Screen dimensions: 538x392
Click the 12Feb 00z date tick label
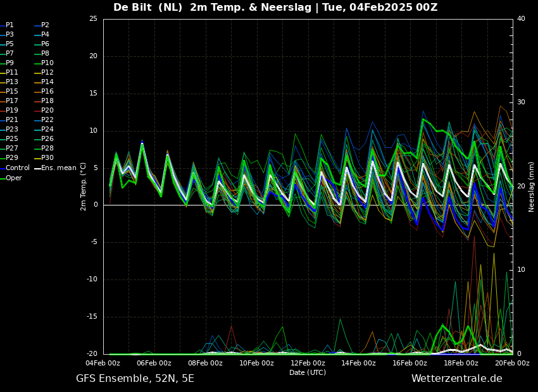(308, 363)
